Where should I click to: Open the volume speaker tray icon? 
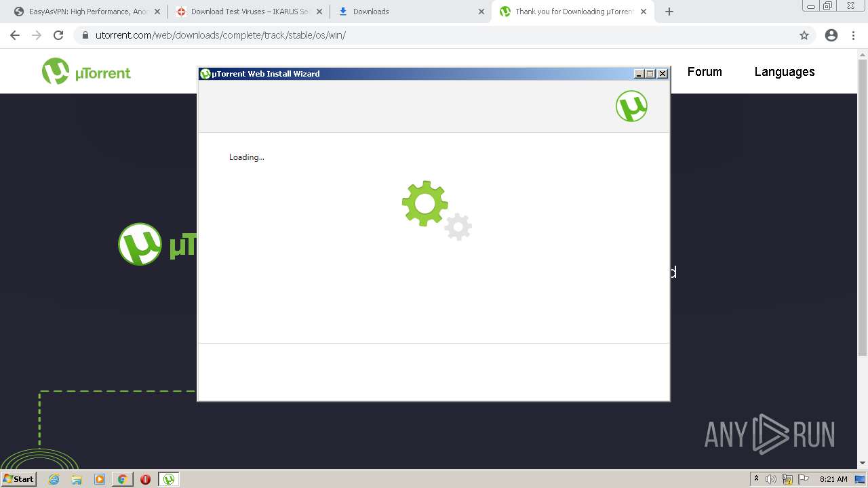[x=771, y=479]
